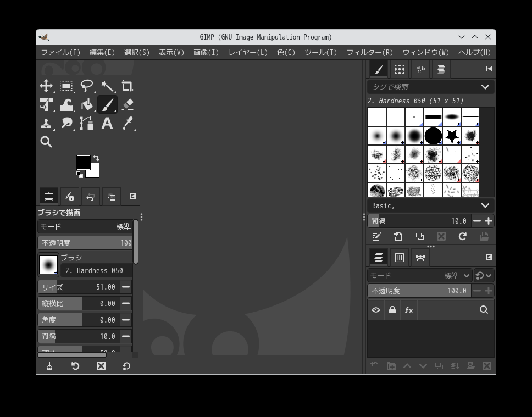
Task: Switch to Patterns tab
Action: coord(400,69)
